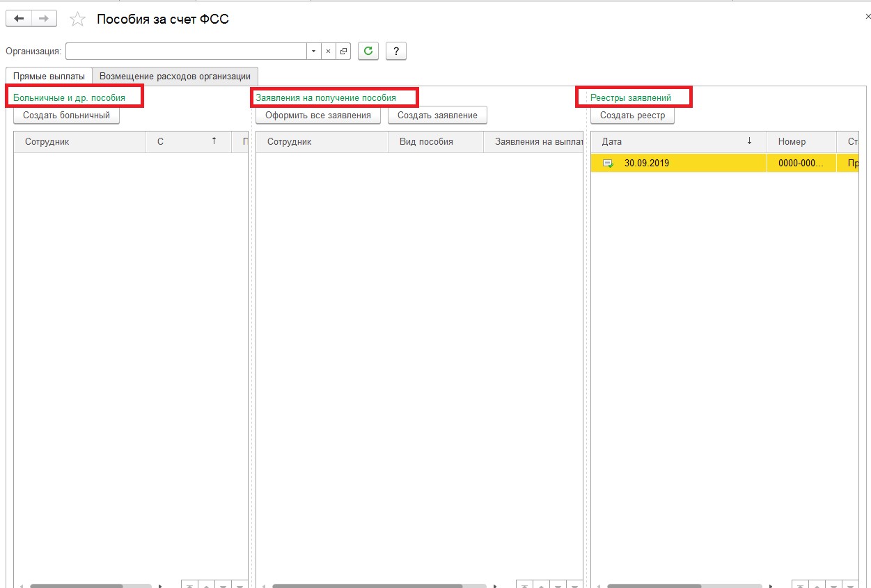The width and height of the screenshot is (871, 588).
Task: Select the Прямые выплаты tab
Action: (49, 76)
